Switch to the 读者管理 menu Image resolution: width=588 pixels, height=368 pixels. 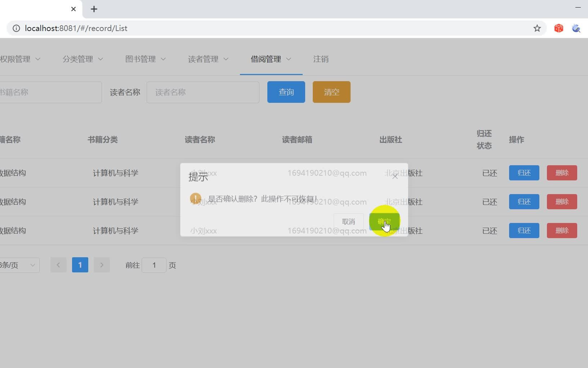click(207, 59)
